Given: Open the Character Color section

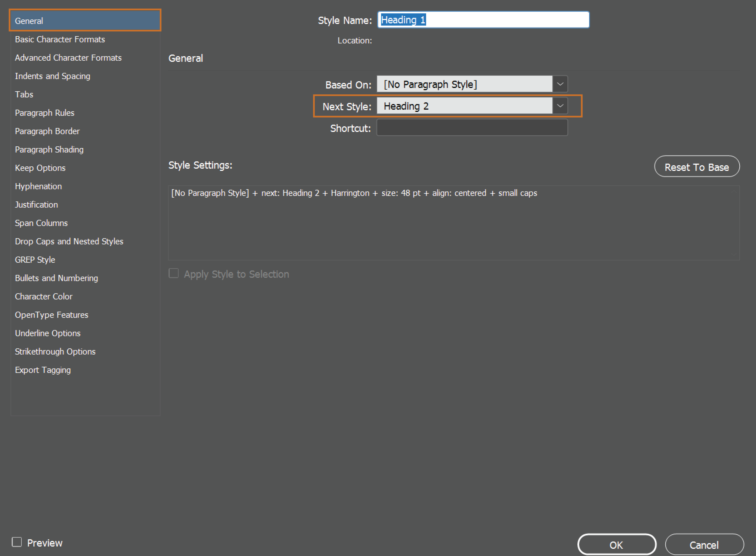Looking at the screenshot, I should [43, 297].
